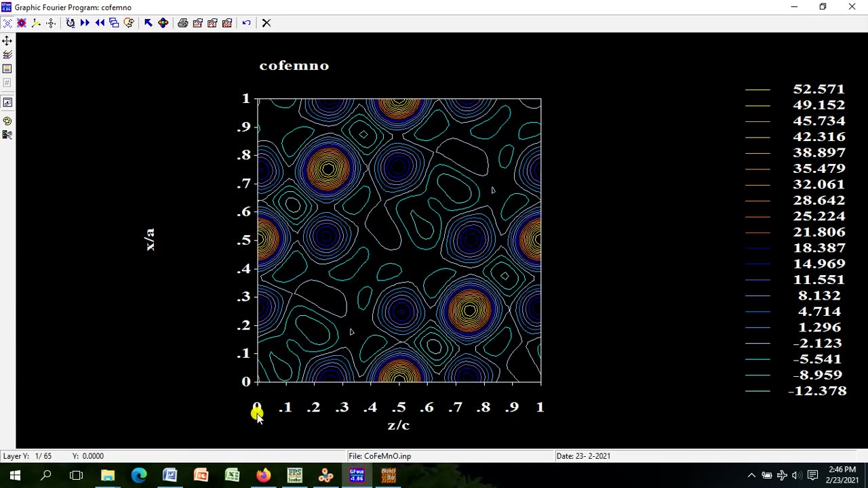Switch to GFour 4.06 taskbar button
Image resolution: width=868 pixels, height=488 pixels.
[x=357, y=476]
